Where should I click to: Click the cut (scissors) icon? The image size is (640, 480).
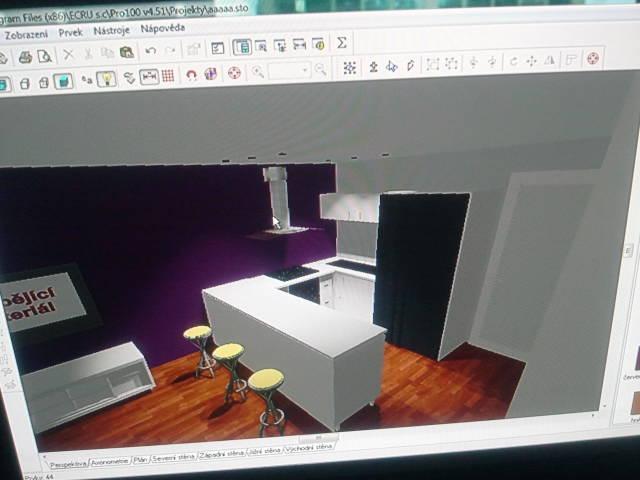(x=69, y=54)
